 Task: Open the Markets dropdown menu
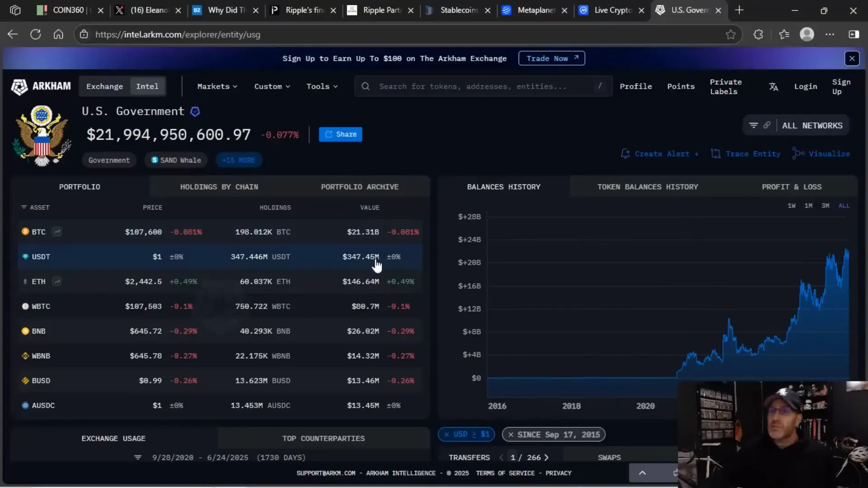(x=217, y=86)
